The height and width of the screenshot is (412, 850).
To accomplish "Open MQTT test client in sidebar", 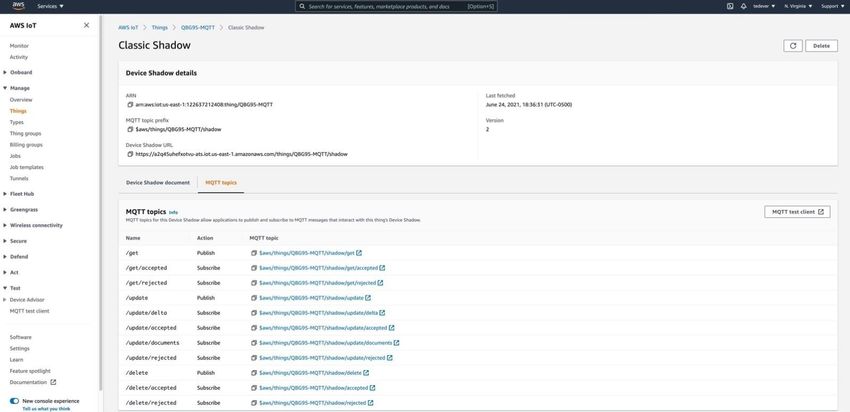I will click(x=29, y=311).
